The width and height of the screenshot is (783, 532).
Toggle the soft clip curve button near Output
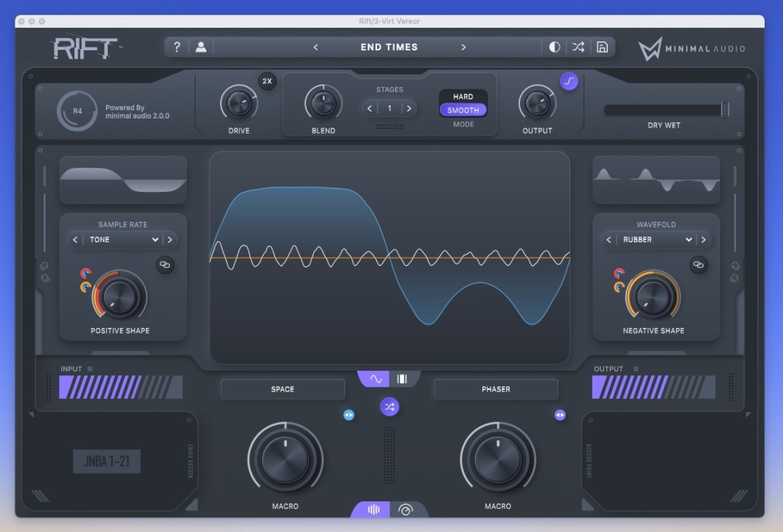tap(568, 80)
